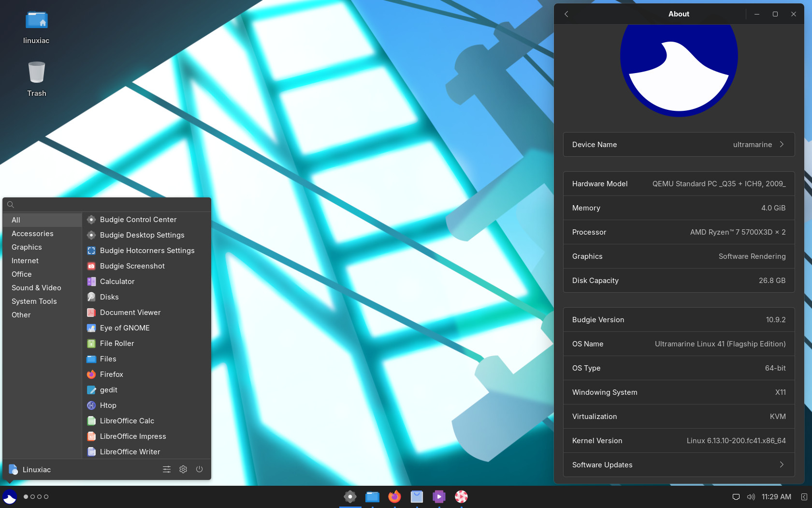Click the Virtualization KVM row
812x508 pixels.
pyautogui.click(x=679, y=417)
